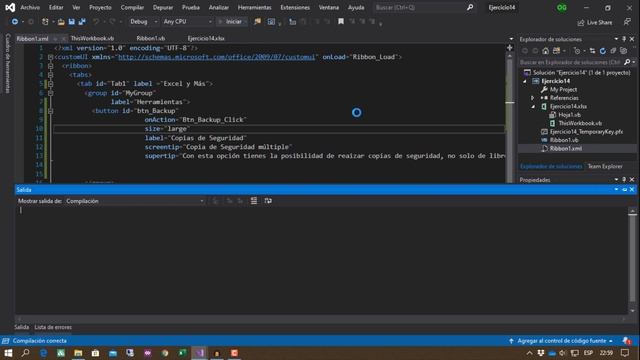Open the Solution Explorer window options arrow

click(x=616, y=39)
